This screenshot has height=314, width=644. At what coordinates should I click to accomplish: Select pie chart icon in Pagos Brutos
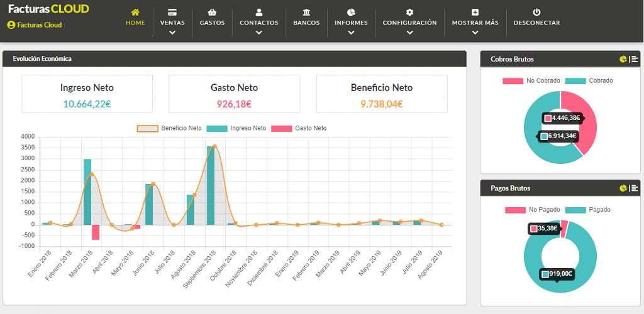623,188
